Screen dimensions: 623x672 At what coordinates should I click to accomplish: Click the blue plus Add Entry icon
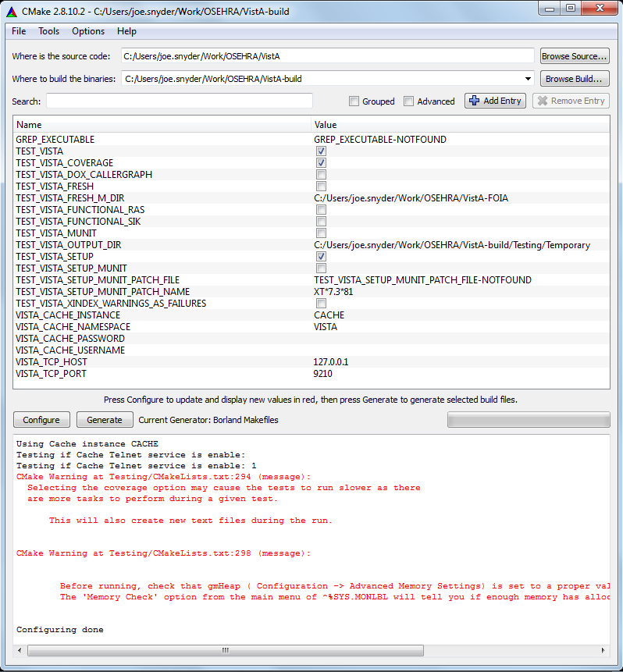474,101
